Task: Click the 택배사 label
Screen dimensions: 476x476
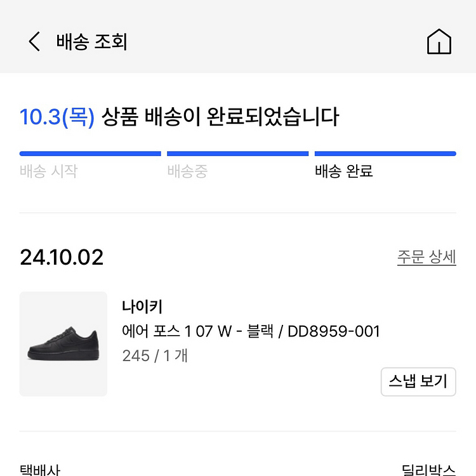Action: pyautogui.click(x=40, y=470)
